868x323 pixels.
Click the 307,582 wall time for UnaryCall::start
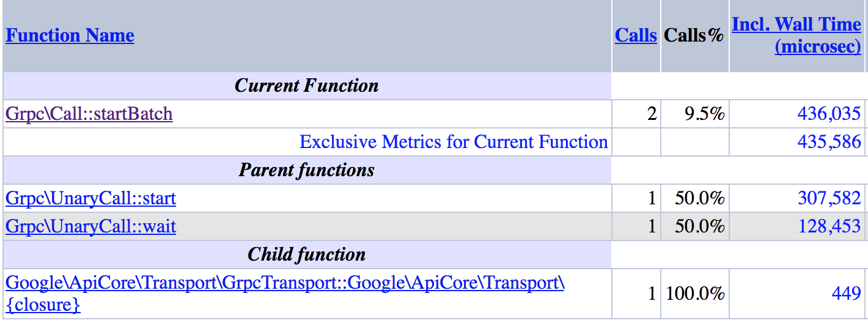click(x=829, y=198)
